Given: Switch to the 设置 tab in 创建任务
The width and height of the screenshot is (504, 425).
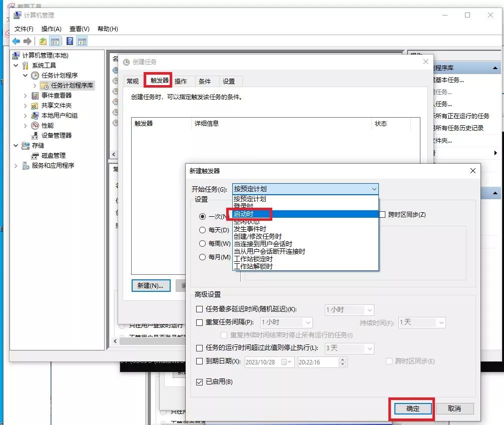Looking at the screenshot, I should 230,81.
